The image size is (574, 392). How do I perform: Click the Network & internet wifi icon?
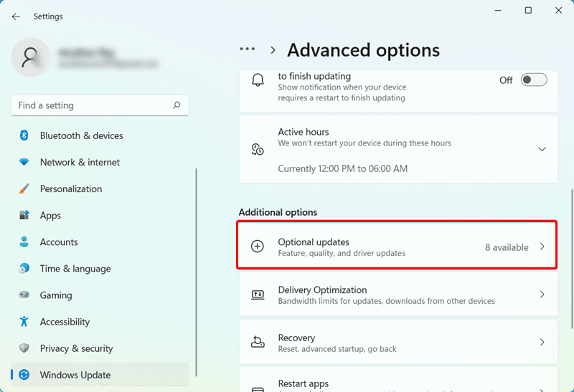(x=24, y=162)
